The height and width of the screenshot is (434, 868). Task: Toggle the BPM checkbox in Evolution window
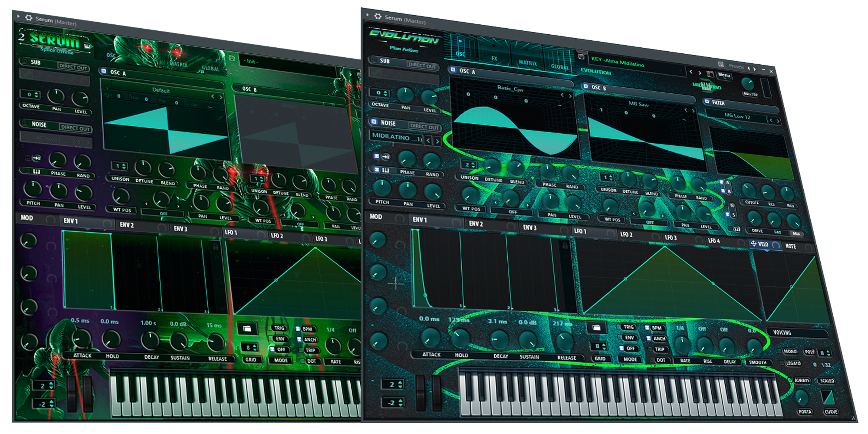click(647, 328)
